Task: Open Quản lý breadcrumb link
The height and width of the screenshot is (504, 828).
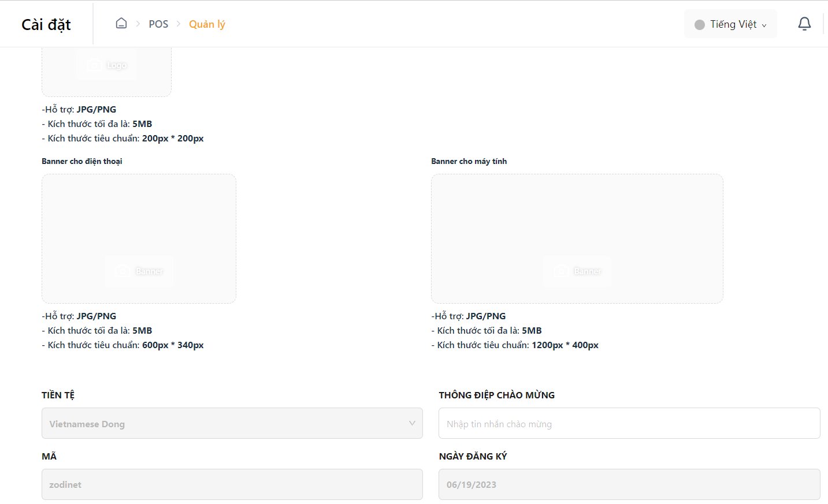Action: click(207, 24)
